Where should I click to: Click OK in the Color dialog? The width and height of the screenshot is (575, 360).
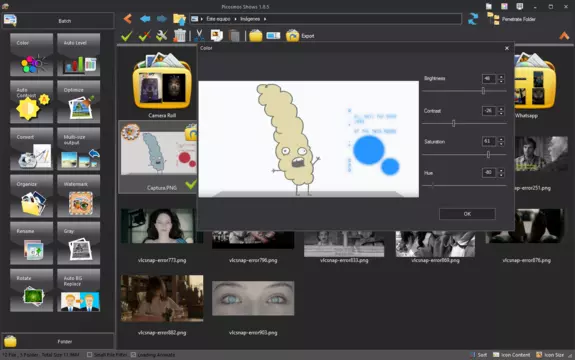(467, 214)
